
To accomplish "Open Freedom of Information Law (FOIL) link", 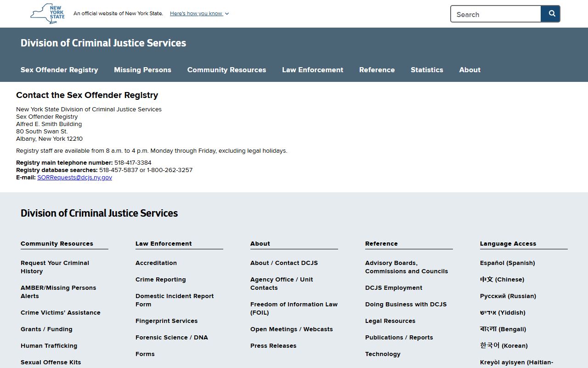I will tap(294, 308).
